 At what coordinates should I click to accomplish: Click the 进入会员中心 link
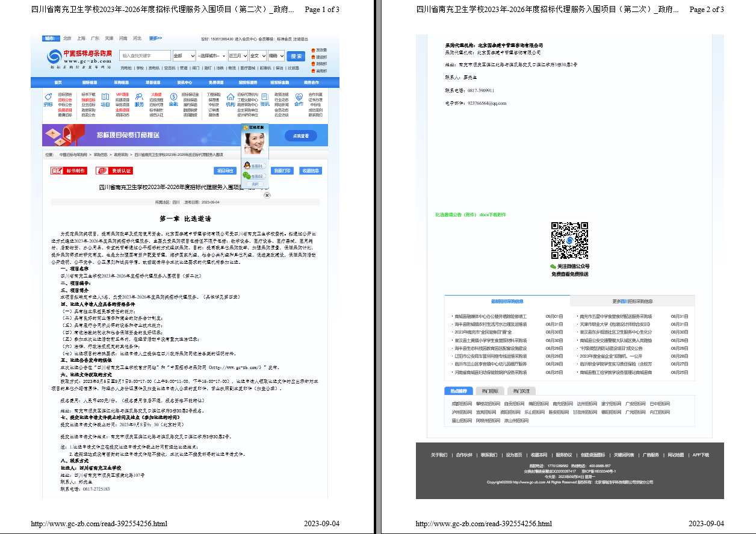[246, 39]
